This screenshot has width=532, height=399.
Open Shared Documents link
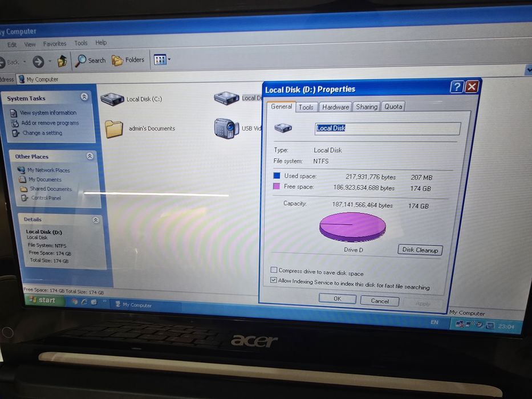click(x=51, y=189)
